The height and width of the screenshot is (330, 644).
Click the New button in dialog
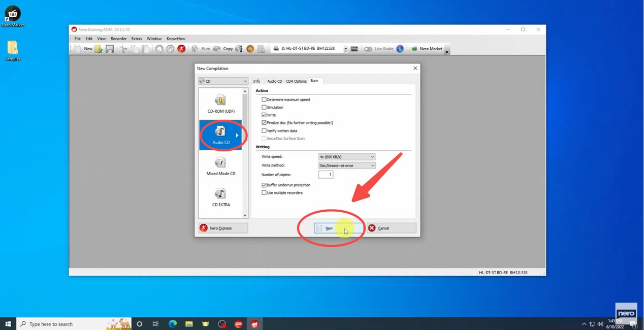tap(338, 228)
